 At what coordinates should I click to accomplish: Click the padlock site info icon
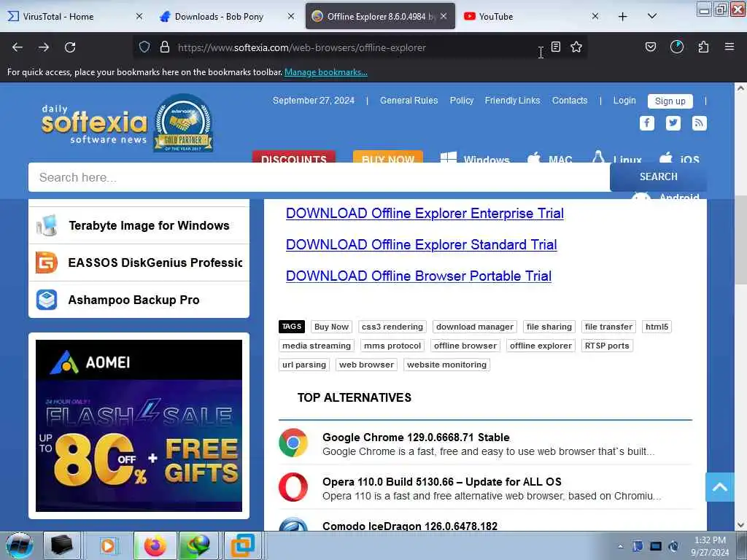point(165,47)
